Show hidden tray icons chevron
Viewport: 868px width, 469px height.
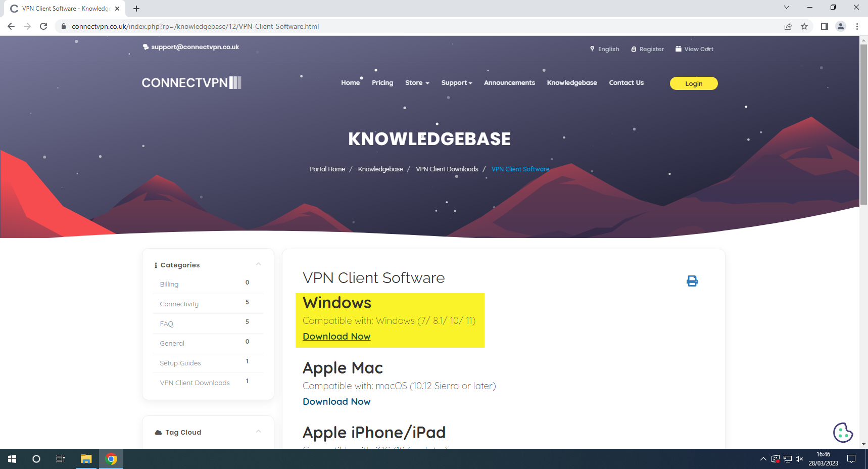(763, 459)
